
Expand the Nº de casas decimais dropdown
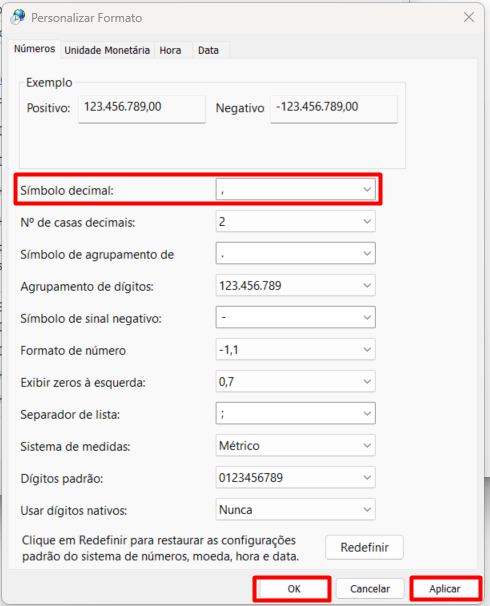tap(296, 221)
